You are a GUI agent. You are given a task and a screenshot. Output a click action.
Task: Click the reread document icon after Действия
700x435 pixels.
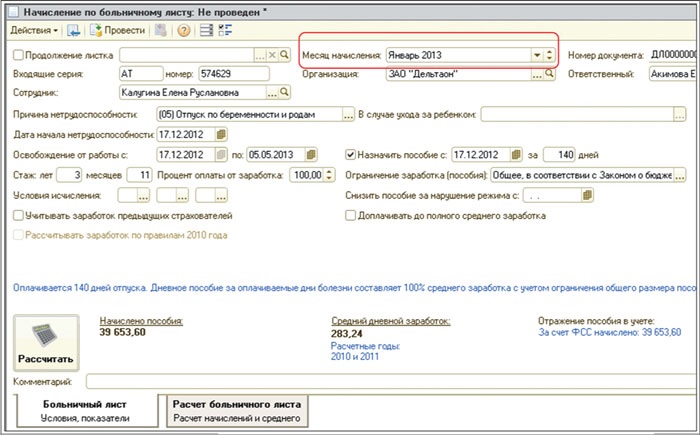(x=73, y=31)
